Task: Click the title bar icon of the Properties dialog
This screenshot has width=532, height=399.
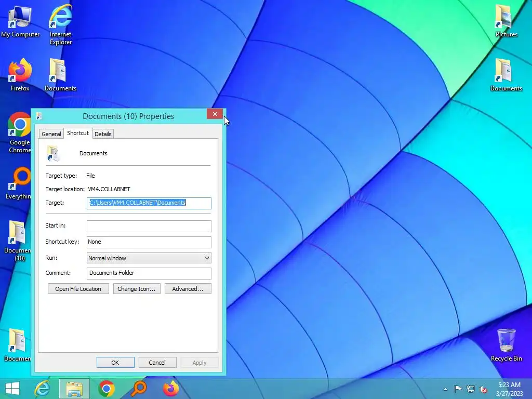Action: 39,116
